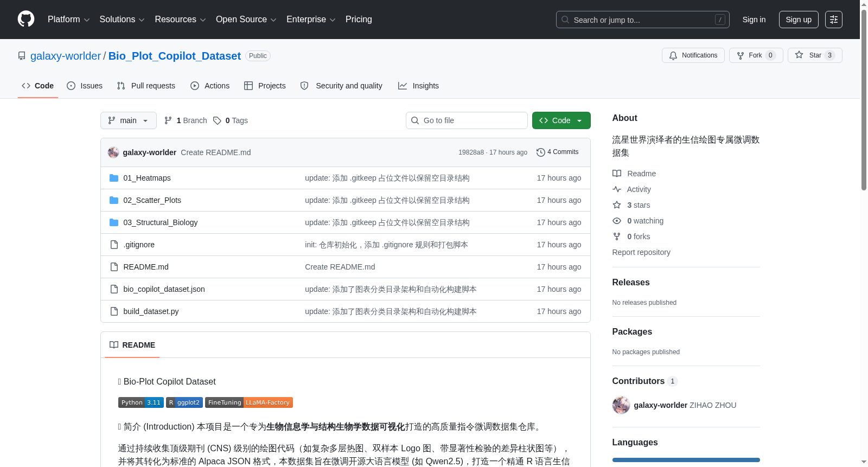Click the bio_copilot_dataset.json file icon
This screenshot has height=467, width=868.
(114, 289)
